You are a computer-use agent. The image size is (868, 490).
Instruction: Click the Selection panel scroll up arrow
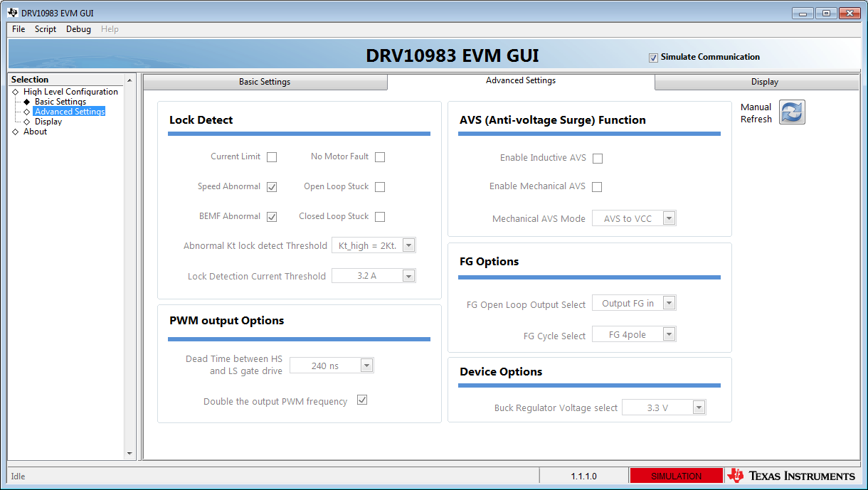(129, 80)
